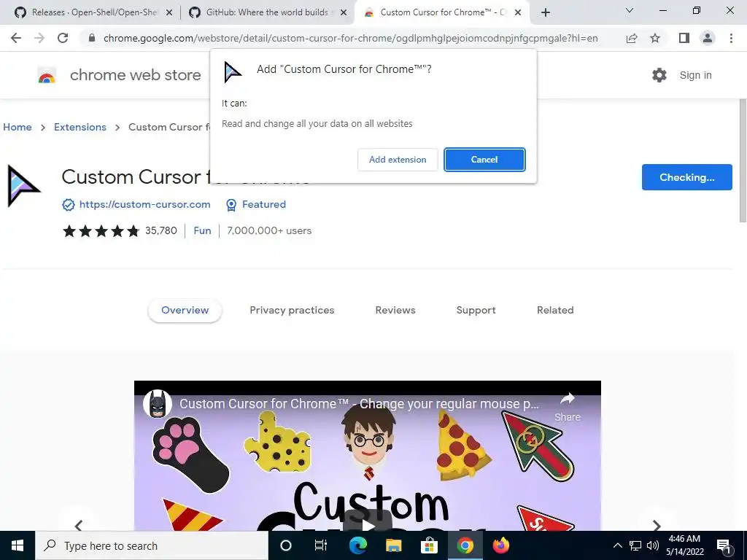Show hidden system tray icons
Viewport: 747px width, 560px height.
pos(617,545)
